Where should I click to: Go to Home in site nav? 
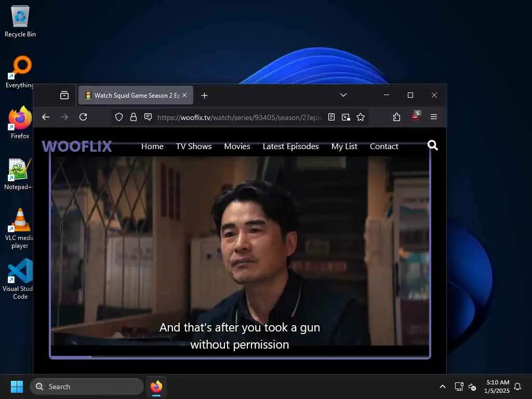(x=152, y=146)
